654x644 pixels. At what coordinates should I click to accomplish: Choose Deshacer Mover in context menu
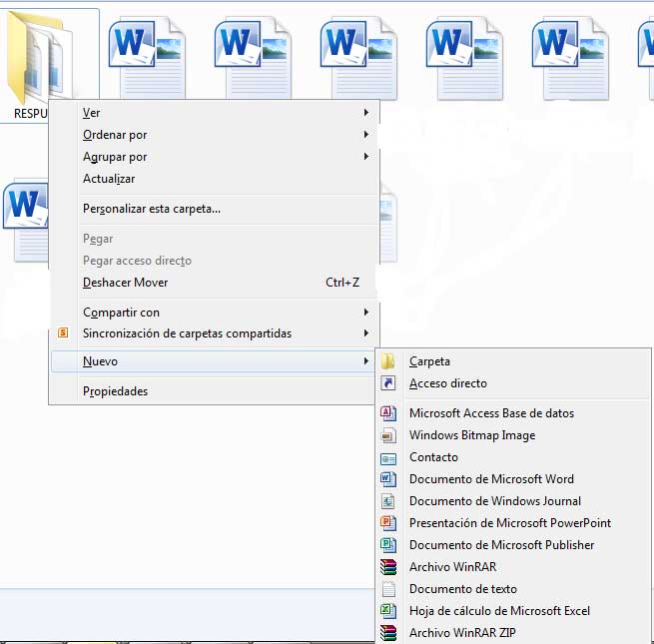click(214, 283)
